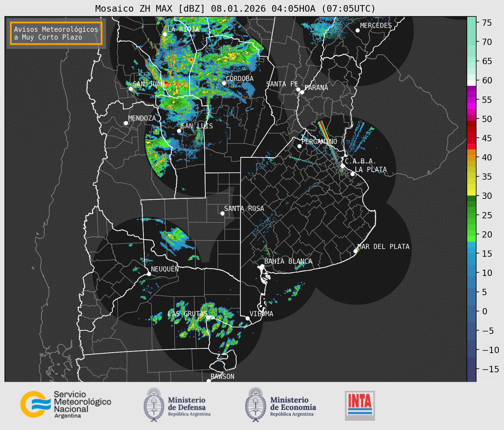Click the Mar del Plata city marker

(x=355, y=251)
